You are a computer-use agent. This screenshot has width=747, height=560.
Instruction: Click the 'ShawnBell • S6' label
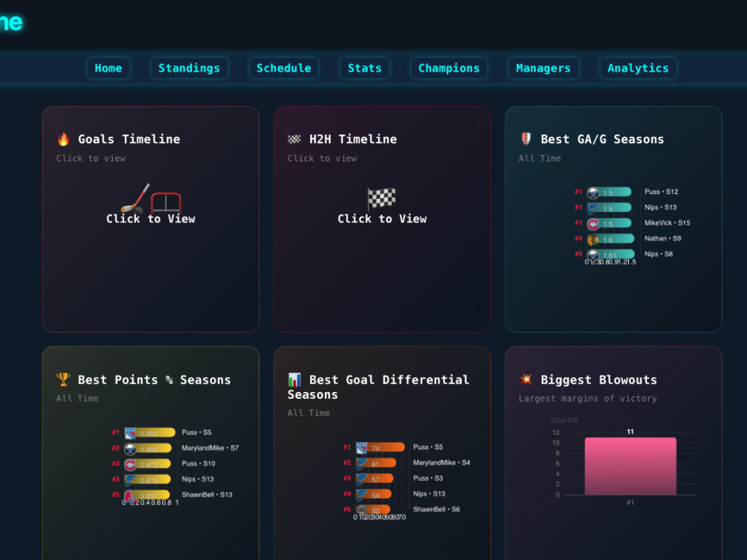coord(436,509)
